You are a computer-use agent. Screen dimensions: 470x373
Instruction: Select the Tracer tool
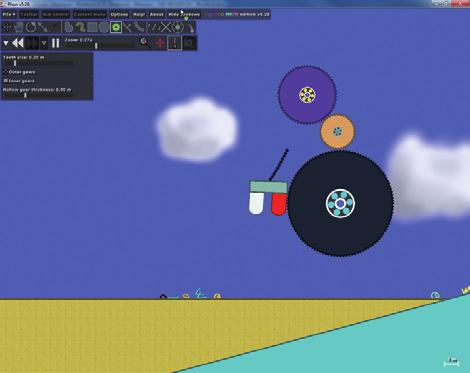point(190,27)
